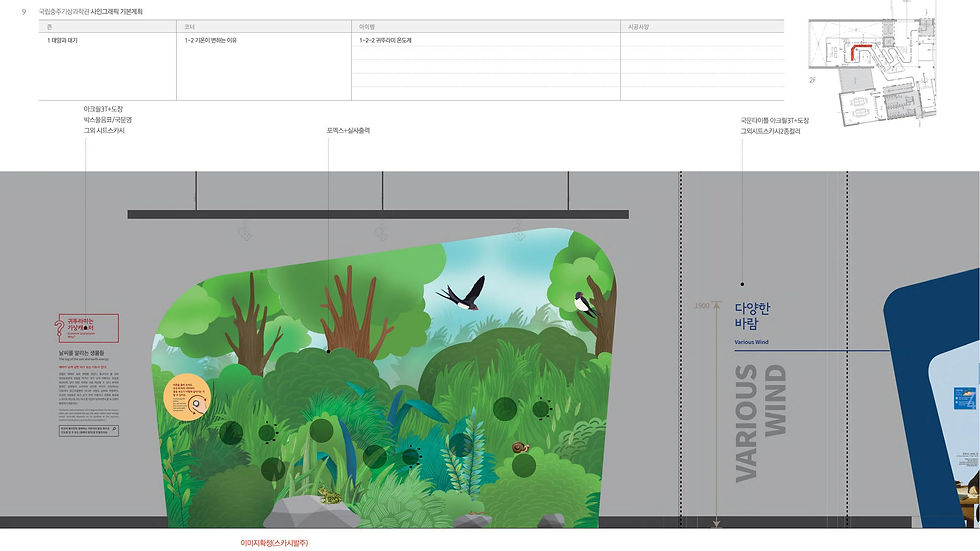Click the '날씨를 알리는 생물들' heading

[x=81, y=353]
